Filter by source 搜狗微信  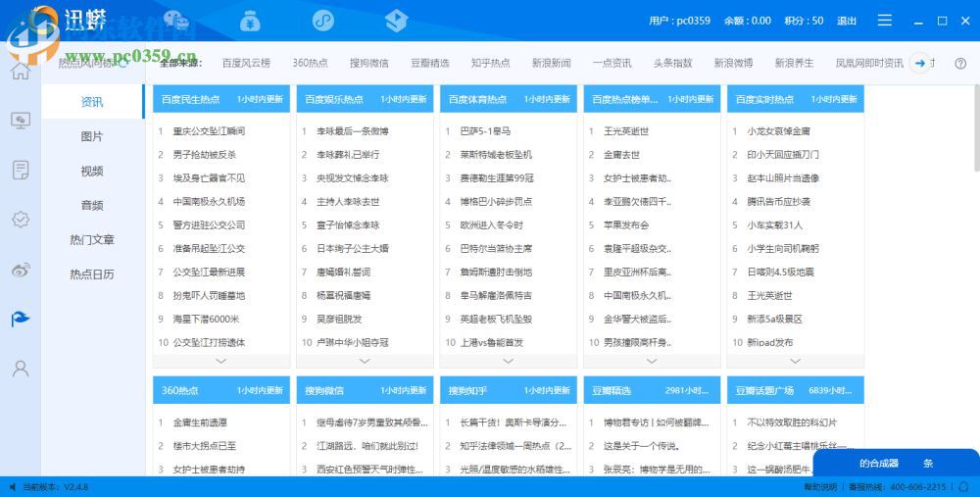click(368, 63)
